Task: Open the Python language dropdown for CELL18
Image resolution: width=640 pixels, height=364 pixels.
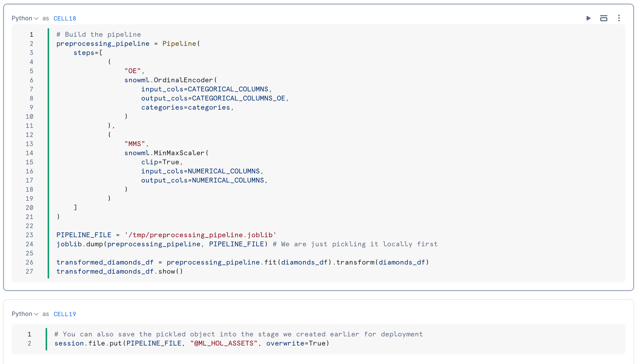Action: (x=25, y=18)
